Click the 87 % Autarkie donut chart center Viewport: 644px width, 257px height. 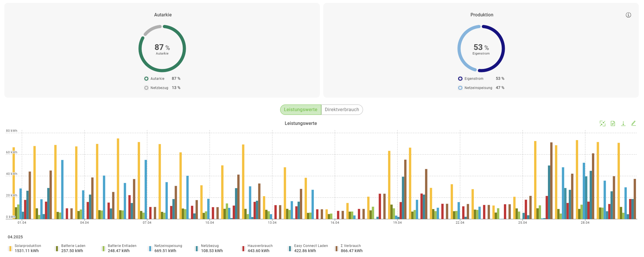(x=162, y=49)
